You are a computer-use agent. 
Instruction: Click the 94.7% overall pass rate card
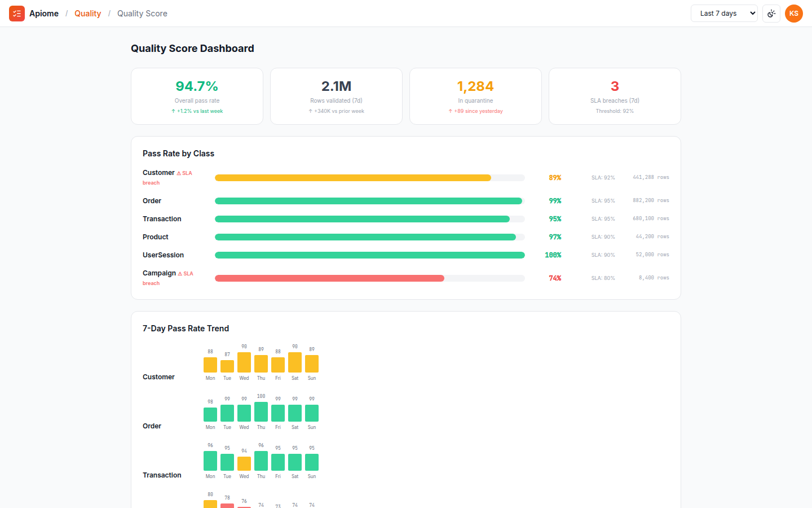point(197,96)
